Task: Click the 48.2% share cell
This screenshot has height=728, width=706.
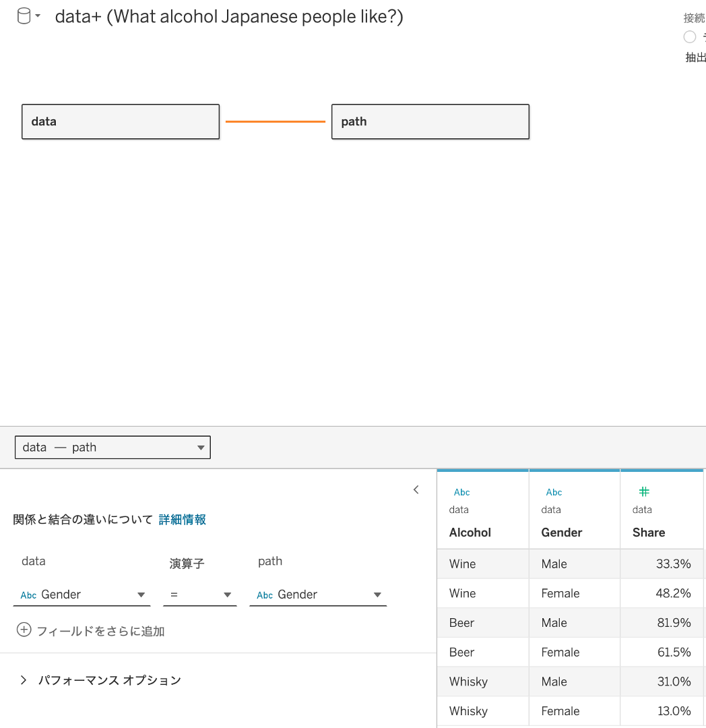Action: tap(662, 593)
